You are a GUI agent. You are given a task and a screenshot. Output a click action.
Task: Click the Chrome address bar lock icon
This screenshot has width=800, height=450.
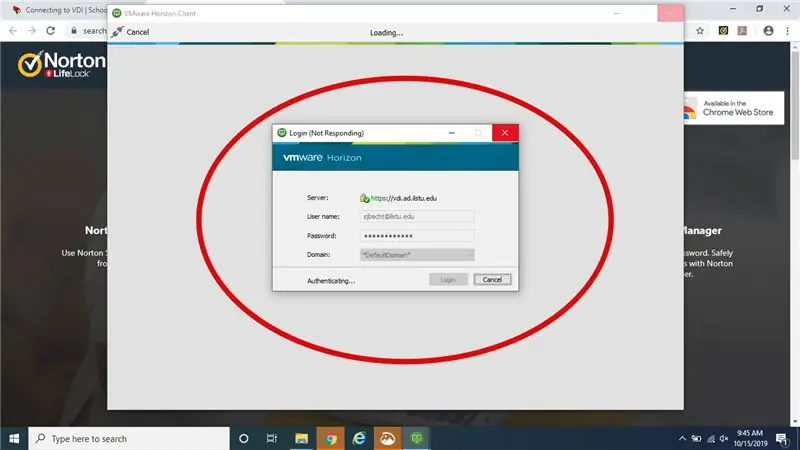(x=74, y=31)
